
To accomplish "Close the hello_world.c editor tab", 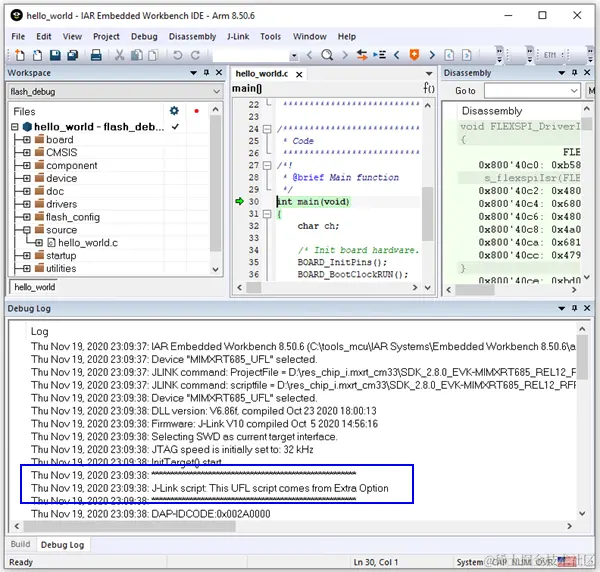I will (x=299, y=74).
